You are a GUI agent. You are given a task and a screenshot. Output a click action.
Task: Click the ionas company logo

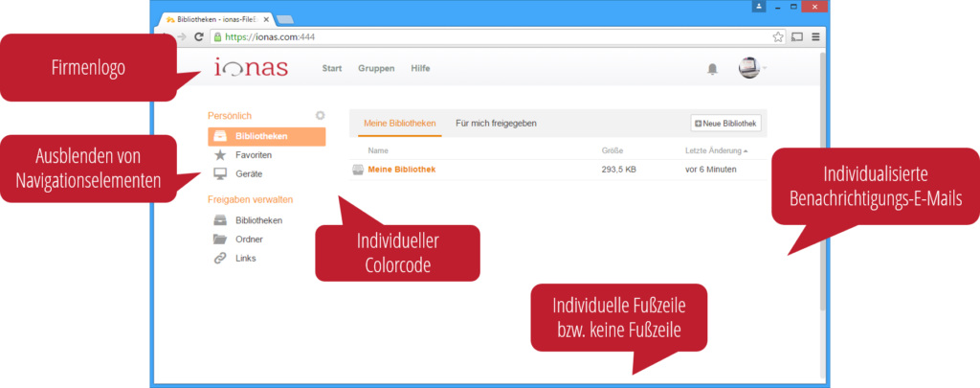[251, 68]
